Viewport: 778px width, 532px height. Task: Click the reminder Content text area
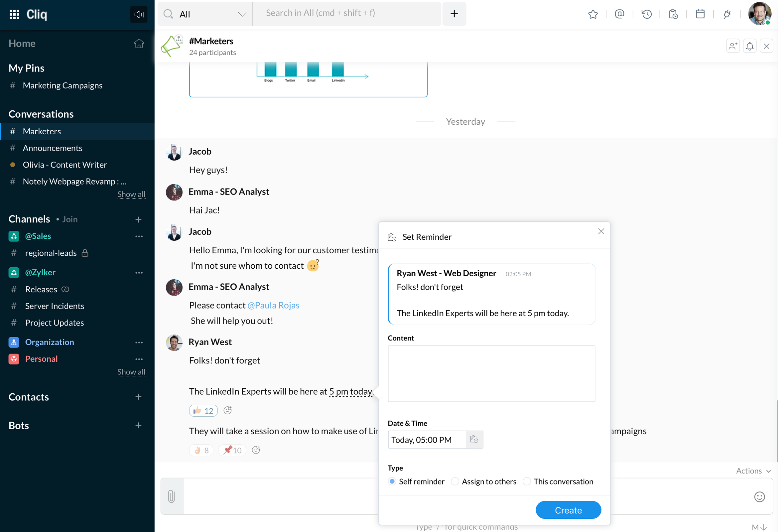click(491, 374)
